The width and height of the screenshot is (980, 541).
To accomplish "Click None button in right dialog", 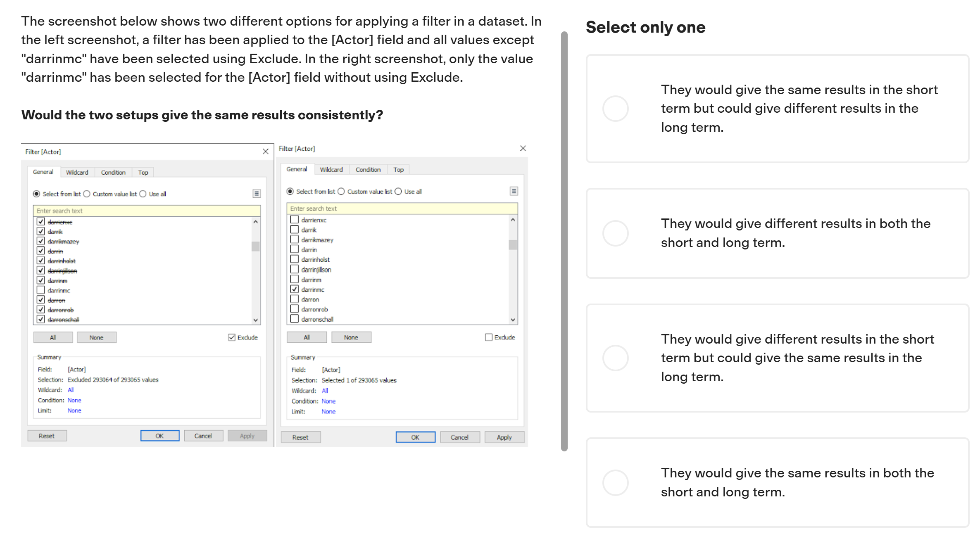I will pos(351,337).
